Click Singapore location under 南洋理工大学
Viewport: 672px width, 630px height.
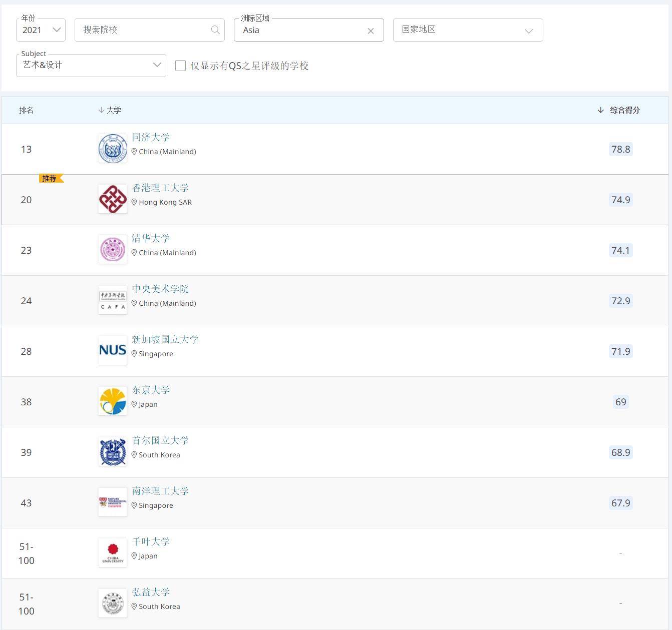(156, 505)
